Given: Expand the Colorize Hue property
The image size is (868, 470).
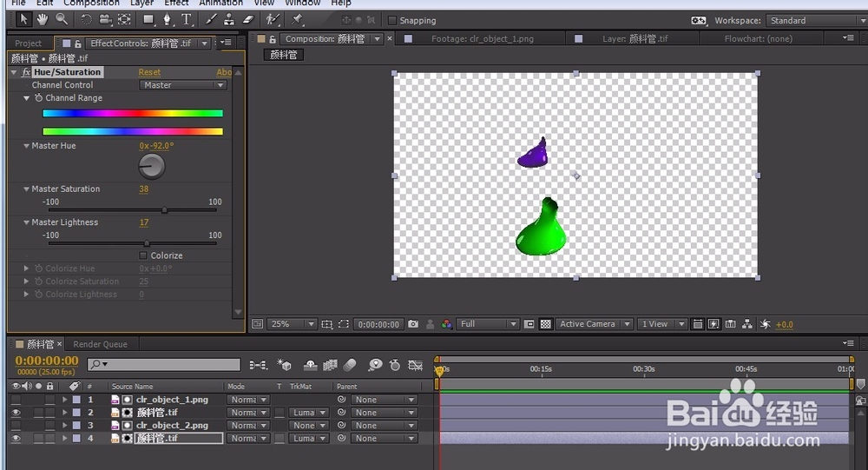Looking at the screenshot, I should [x=26, y=268].
